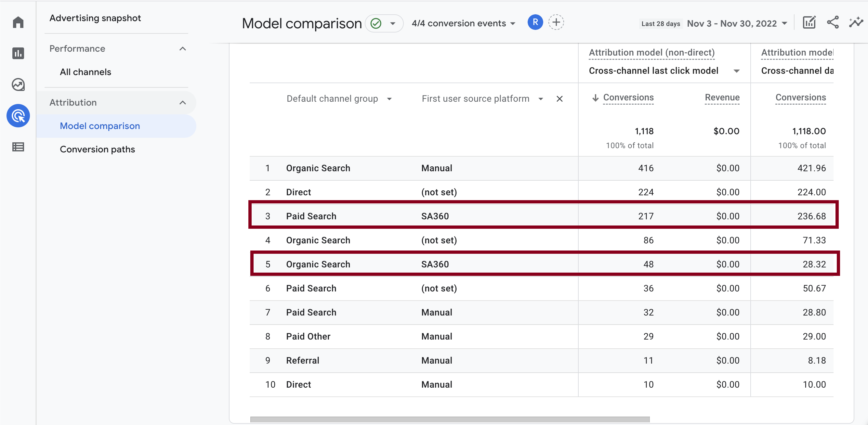Image resolution: width=868 pixels, height=425 pixels.
Task: Collapse the Attribution section
Action: click(x=183, y=103)
